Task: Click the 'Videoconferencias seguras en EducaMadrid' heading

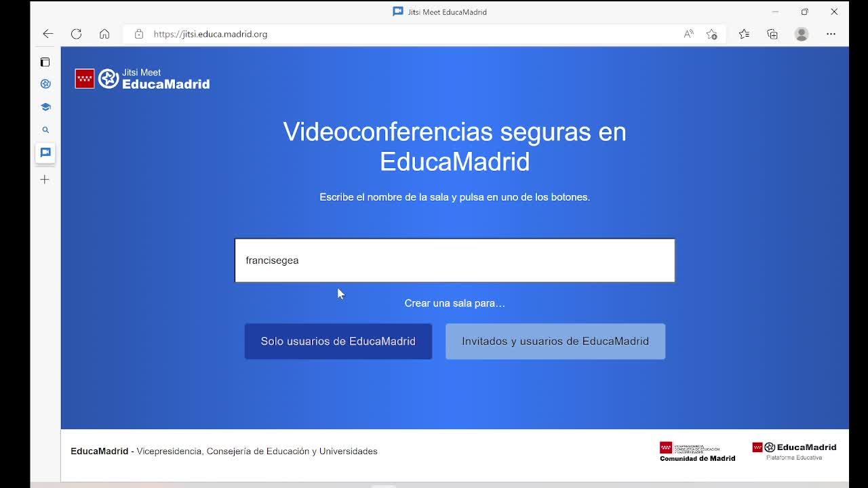Action: [x=455, y=146]
